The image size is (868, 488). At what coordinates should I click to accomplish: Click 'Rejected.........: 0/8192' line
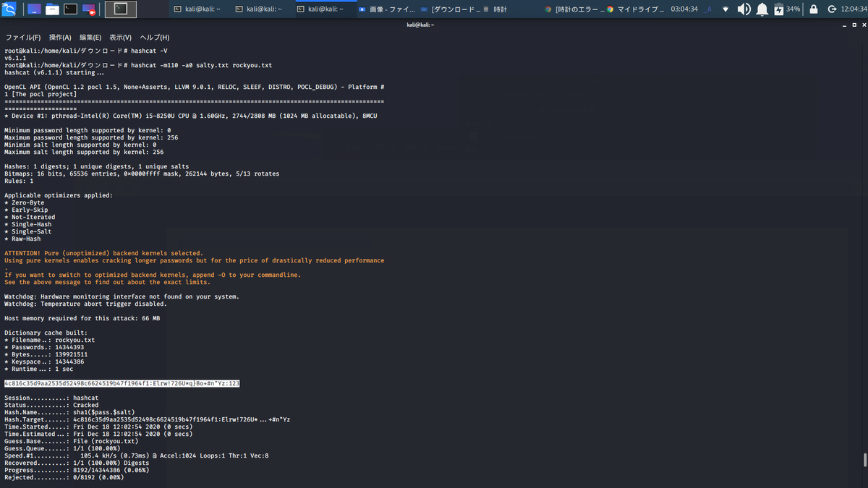click(x=64, y=477)
